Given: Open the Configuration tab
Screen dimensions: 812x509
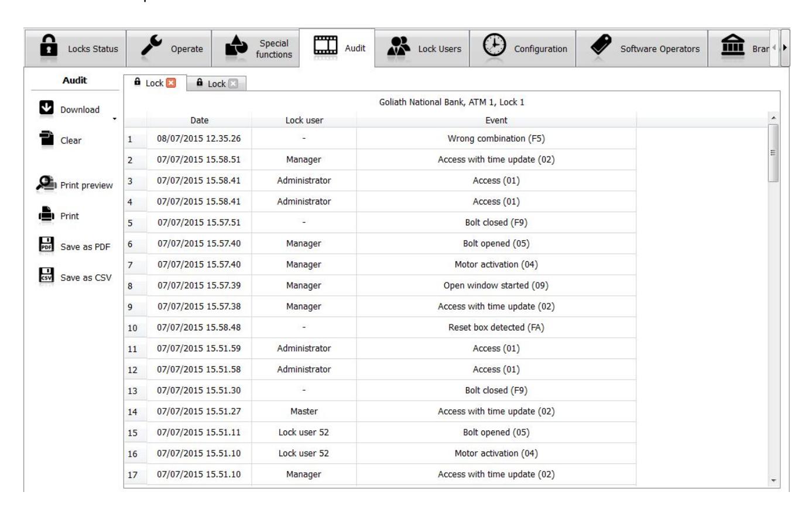Looking at the screenshot, I should point(523,49).
